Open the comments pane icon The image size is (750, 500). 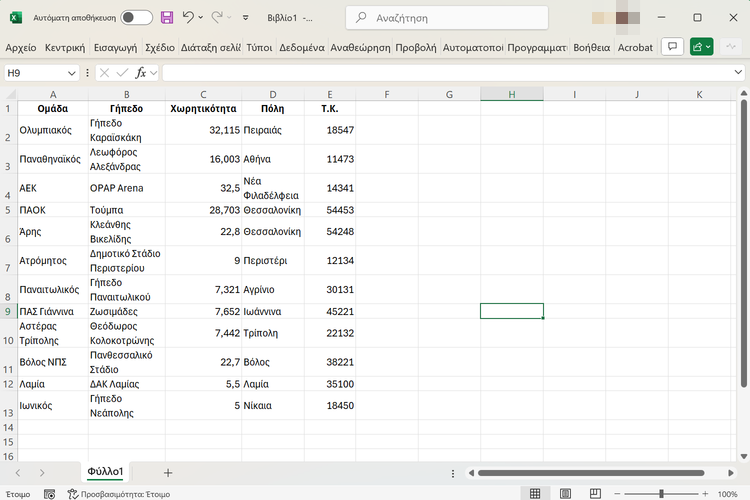click(x=672, y=47)
